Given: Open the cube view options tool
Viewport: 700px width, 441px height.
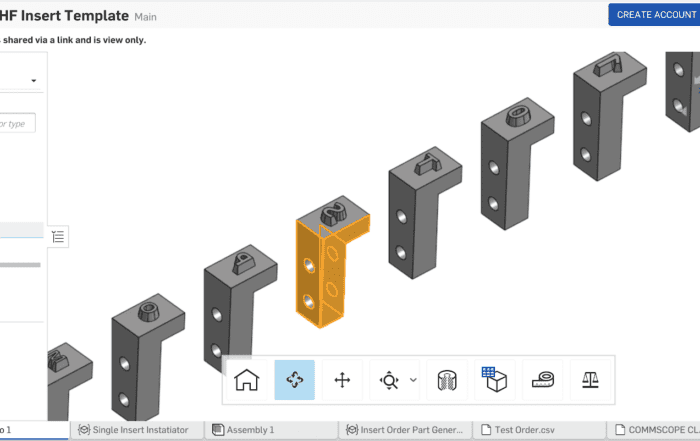Looking at the screenshot, I should tap(495, 380).
